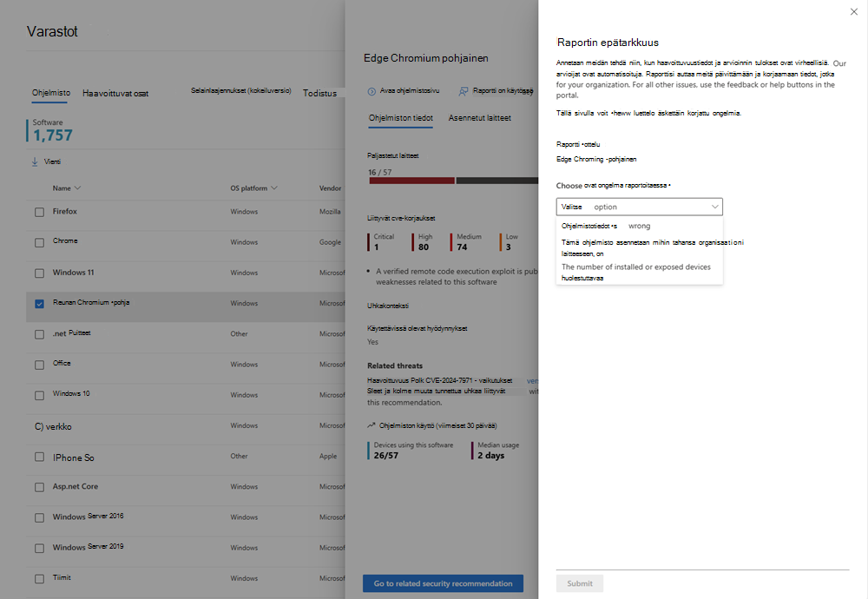868x599 pixels.
Task: Click the Asp.net Core software name
Action: [x=76, y=487]
